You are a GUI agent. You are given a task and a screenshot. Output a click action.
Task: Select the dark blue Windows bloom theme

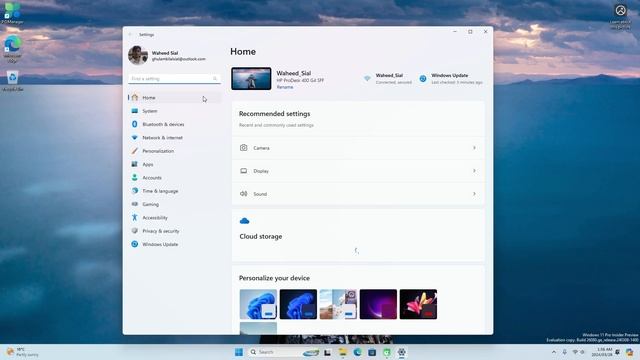tap(298, 304)
